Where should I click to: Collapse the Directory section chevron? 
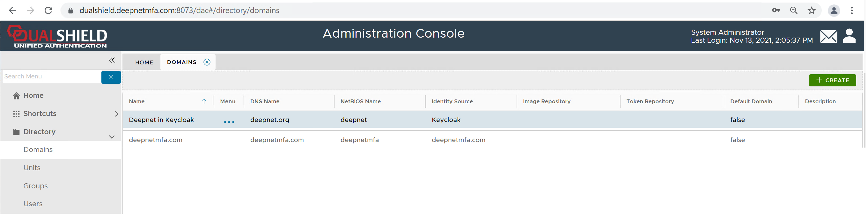pos(112,137)
